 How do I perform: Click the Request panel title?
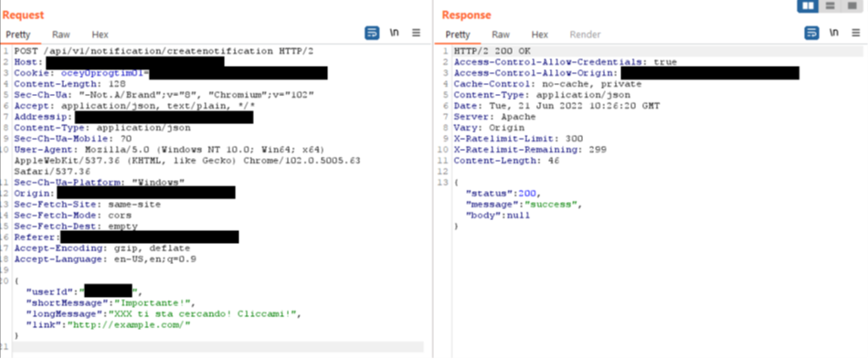[x=23, y=16]
